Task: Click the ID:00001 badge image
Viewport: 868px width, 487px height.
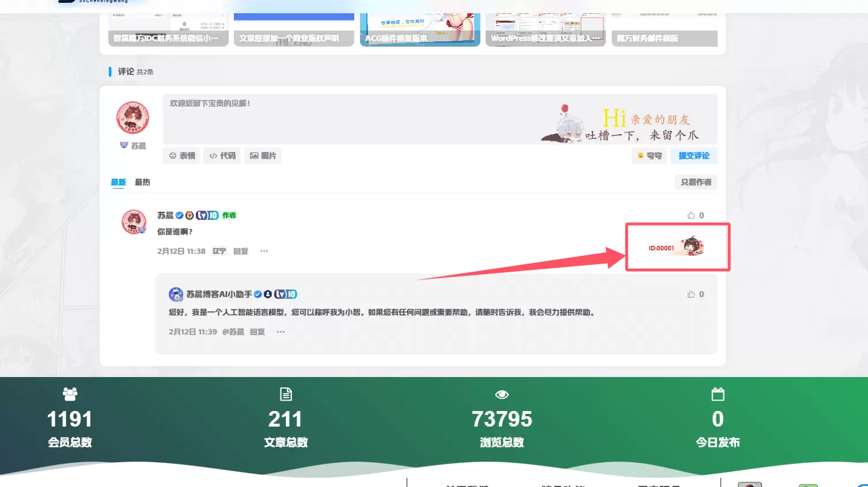Action: click(676, 247)
